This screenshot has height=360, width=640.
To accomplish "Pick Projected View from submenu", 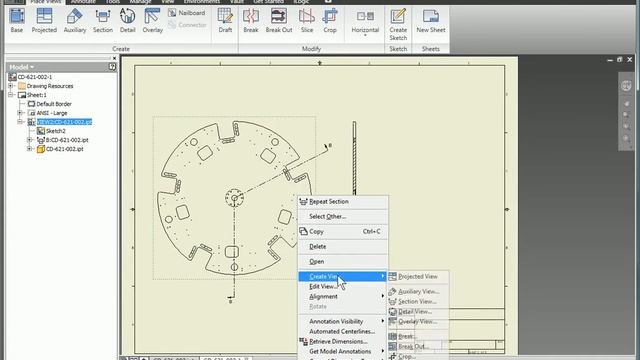I will (418, 277).
